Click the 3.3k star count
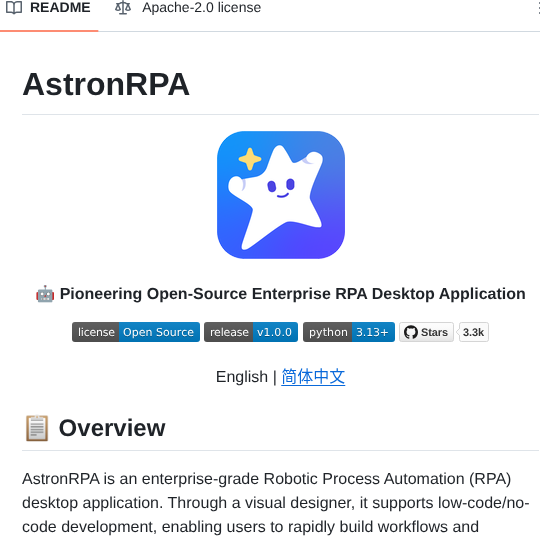Image resolution: width=540 pixels, height=539 pixels. click(x=474, y=332)
